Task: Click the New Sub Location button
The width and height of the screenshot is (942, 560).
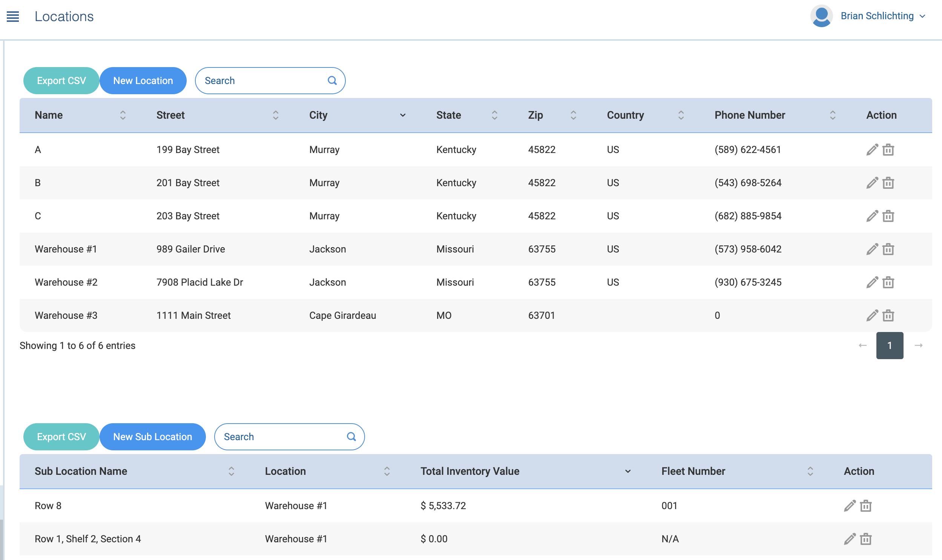Action: pos(152,437)
